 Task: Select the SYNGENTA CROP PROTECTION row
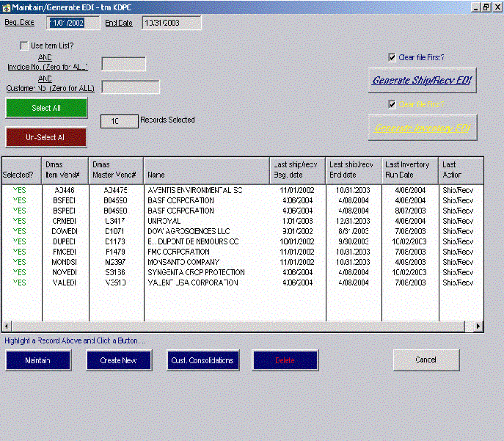[243, 272]
